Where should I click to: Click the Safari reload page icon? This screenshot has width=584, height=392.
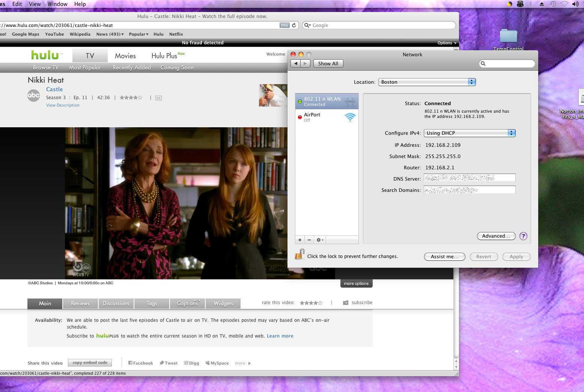click(x=294, y=25)
